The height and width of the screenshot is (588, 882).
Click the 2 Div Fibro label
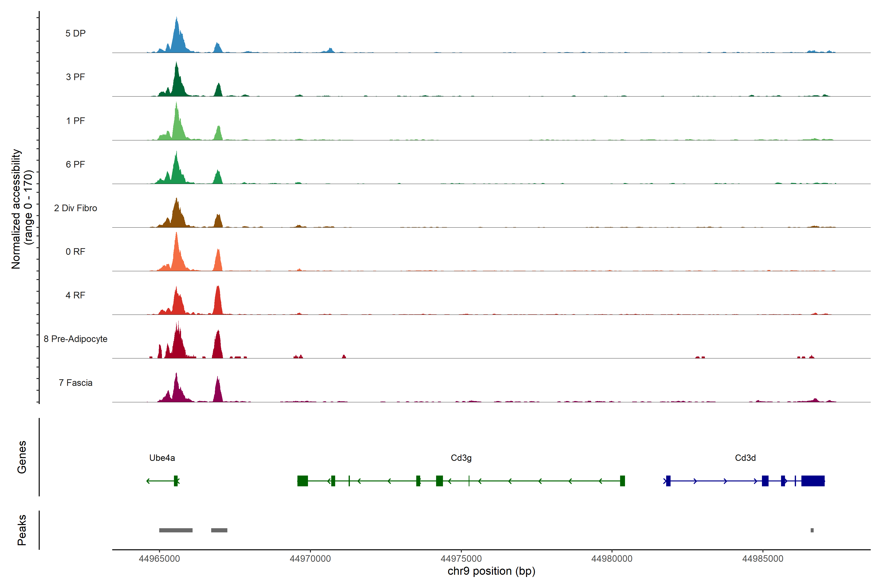tap(75, 208)
